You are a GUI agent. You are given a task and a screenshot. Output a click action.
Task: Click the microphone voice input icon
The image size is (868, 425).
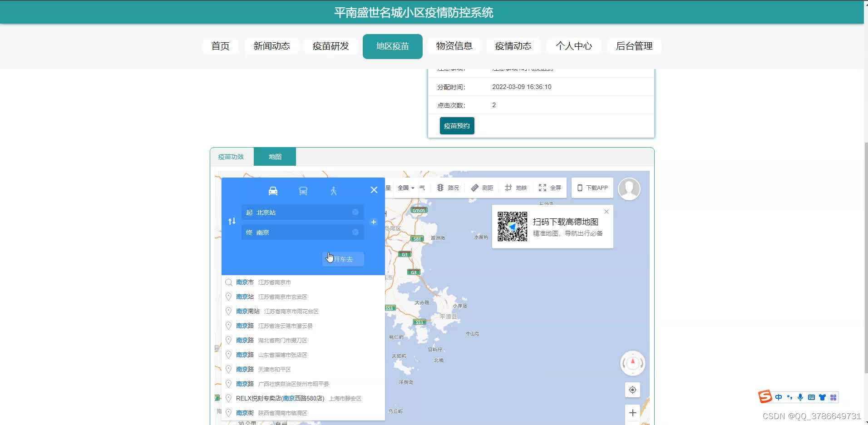pyautogui.click(x=800, y=397)
